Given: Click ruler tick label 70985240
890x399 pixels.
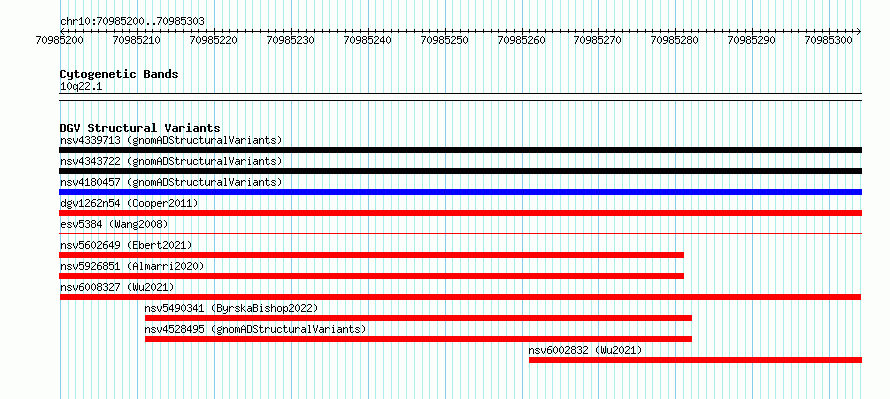Looking at the screenshot, I should click(x=368, y=40).
